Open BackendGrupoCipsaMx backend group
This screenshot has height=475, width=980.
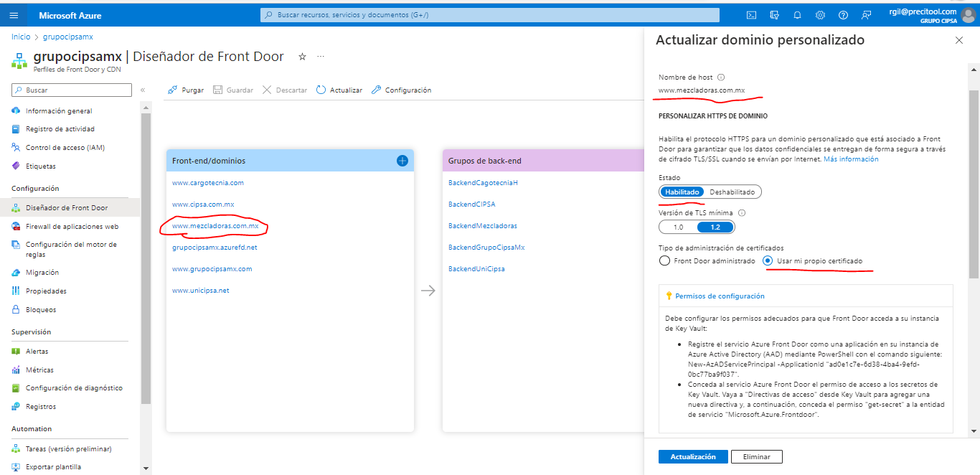click(486, 248)
